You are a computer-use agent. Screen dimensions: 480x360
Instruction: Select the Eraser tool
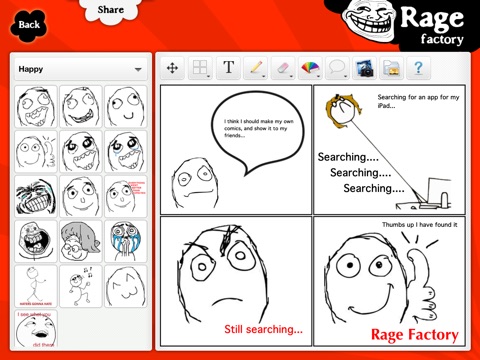[x=283, y=68]
